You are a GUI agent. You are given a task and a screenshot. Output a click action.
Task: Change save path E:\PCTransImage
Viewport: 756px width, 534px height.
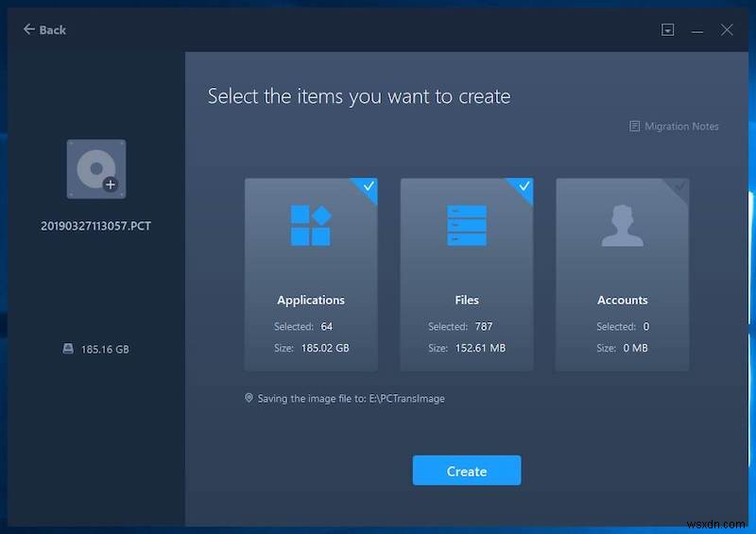pyautogui.click(x=407, y=399)
